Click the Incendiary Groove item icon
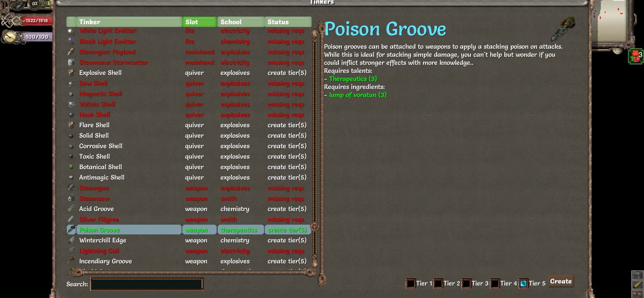644x298 pixels. (x=71, y=261)
